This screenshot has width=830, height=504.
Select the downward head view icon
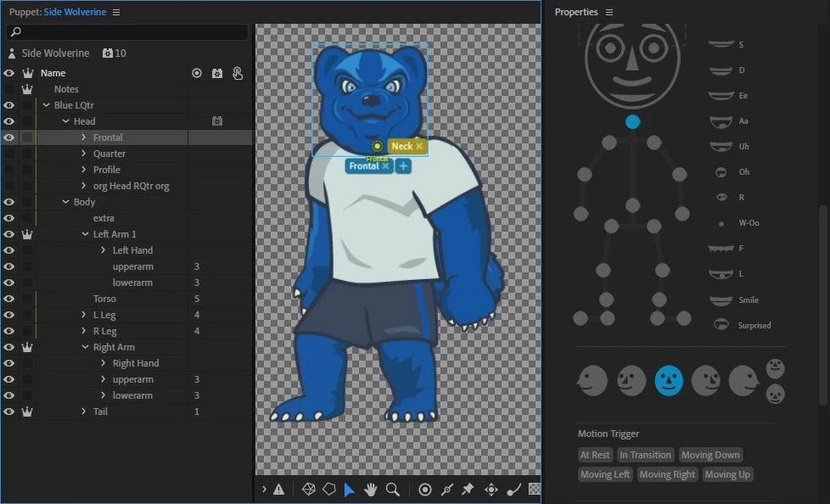coord(775,394)
